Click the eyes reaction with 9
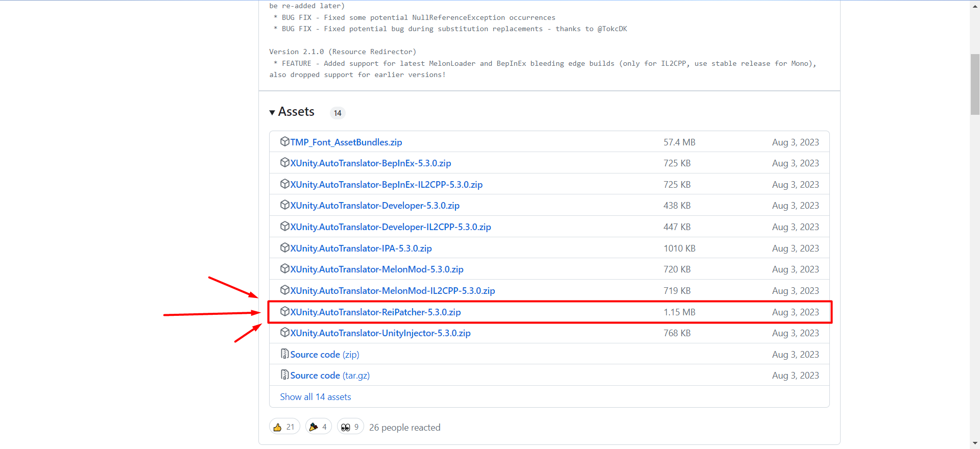The width and height of the screenshot is (980, 449). pos(350,427)
